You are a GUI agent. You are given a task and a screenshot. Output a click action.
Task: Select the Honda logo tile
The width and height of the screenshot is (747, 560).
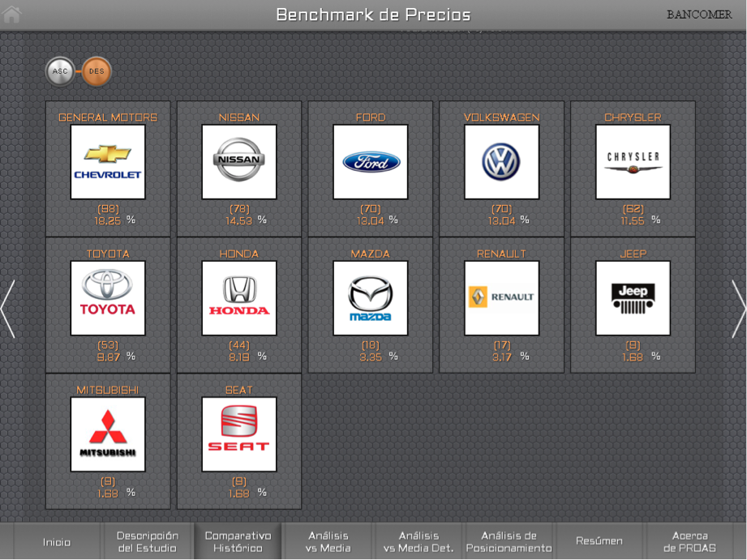[239, 298]
